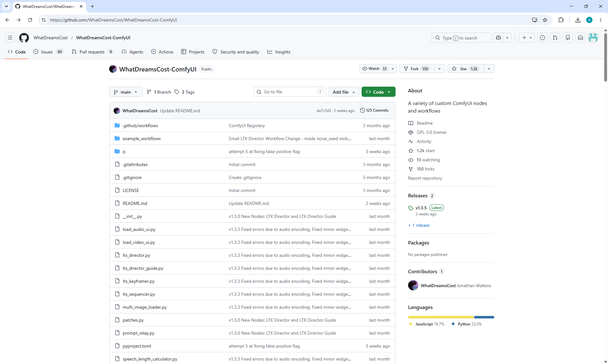Image resolution: width=608 pixels, height=364 pixels.
Task: Open the Issues shortcut icon in header
Action: [x=542, y=38]
